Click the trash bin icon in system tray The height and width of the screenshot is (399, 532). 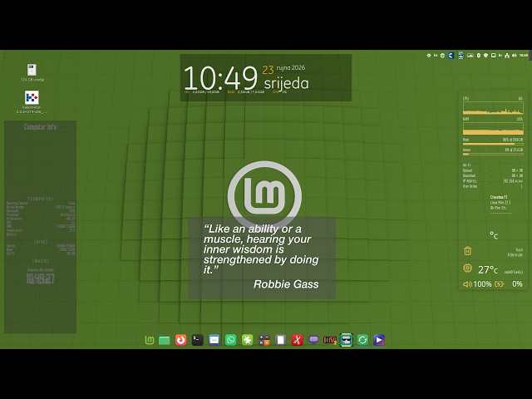[x=442, y=56]
